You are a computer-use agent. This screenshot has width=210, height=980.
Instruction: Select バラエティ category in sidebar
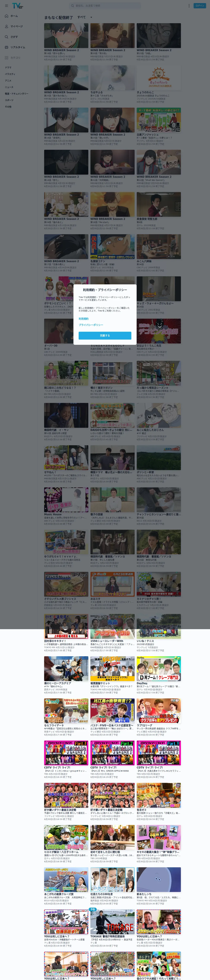click(x=10, y=74)
